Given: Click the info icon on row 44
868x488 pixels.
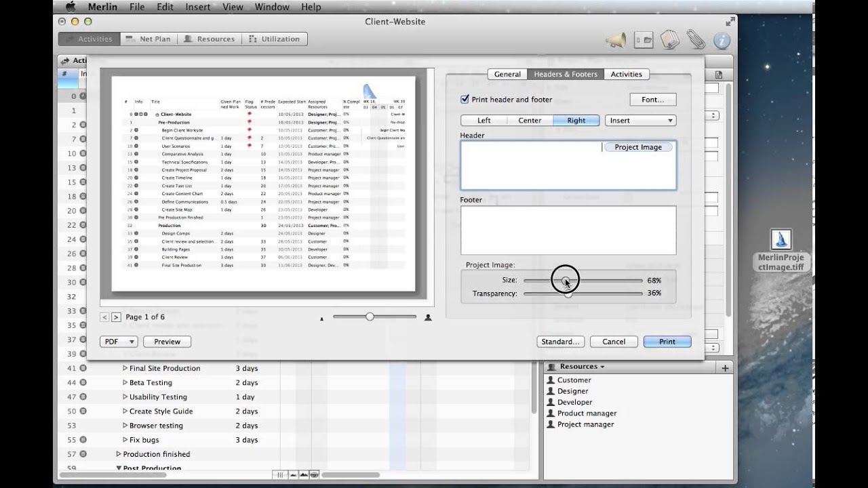Looking at the screenshot, I should (83, 383).
